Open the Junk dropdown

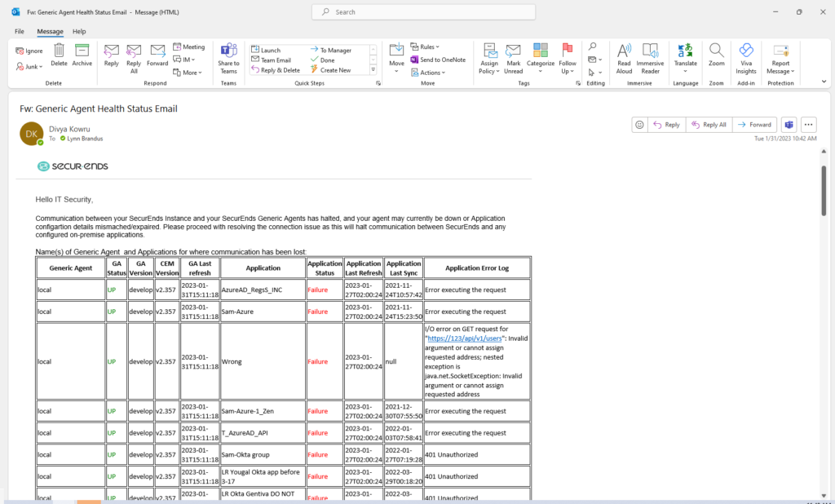pyautogui.click(x=29, y=67)
